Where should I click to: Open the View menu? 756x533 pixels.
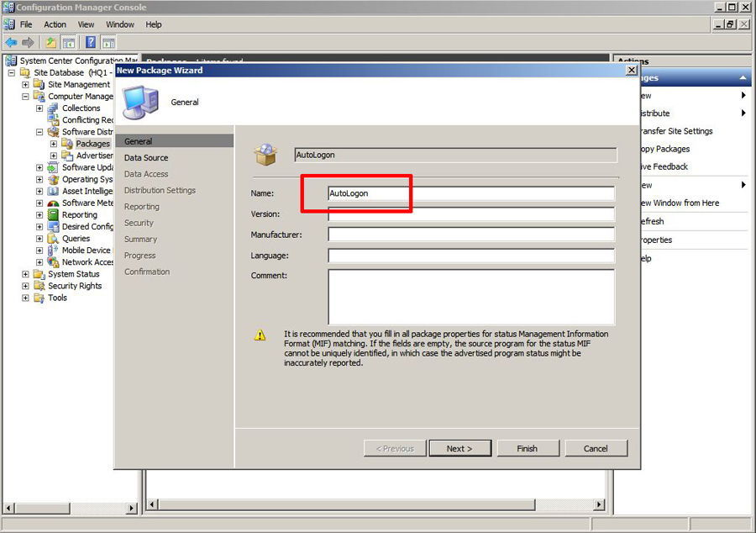coord(86,24)
